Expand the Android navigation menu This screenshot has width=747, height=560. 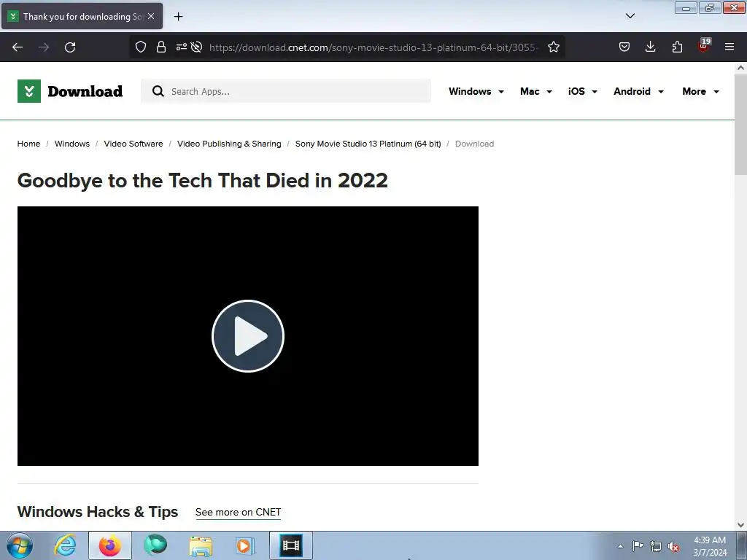(638, 91)
